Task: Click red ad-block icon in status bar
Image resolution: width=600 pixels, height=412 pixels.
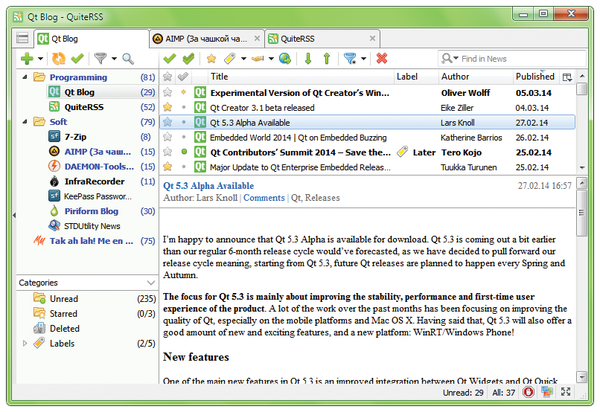Action: pos(528,392)
